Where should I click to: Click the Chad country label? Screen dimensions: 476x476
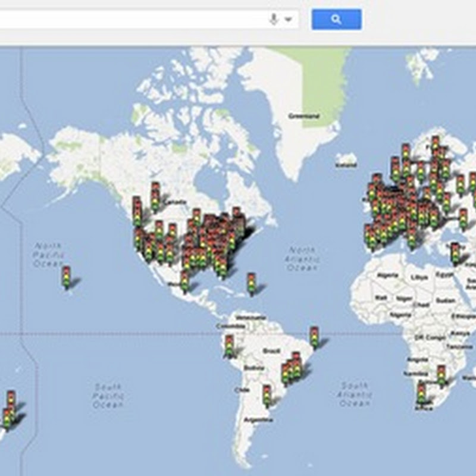[x=422, y=305]
